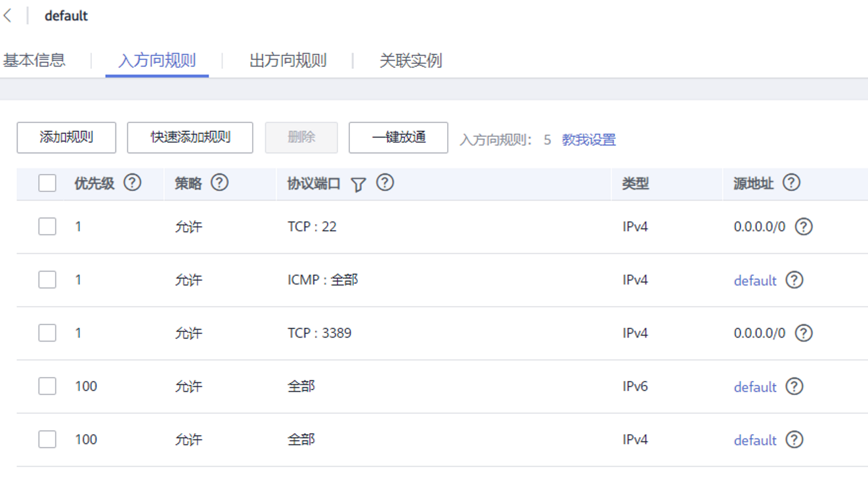Viewport: 868px width, 479px height.
Task: Click help icon on ICMP row source
Action: coord(794,280)
